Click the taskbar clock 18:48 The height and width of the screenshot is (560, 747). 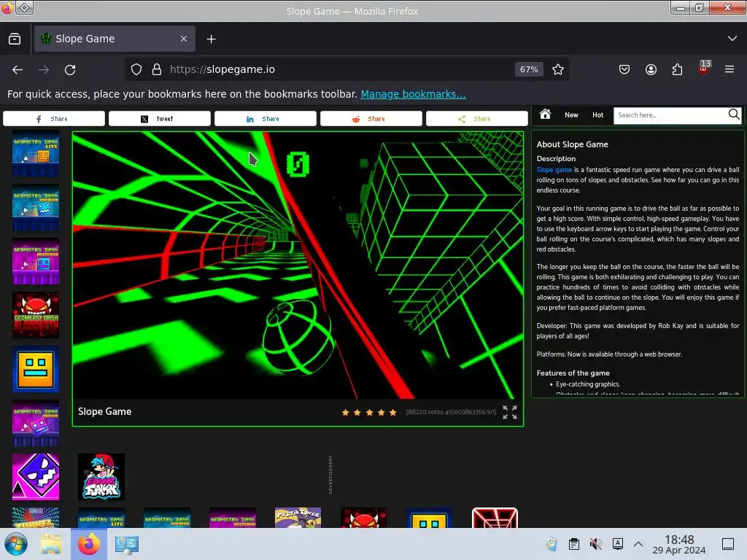point(679,545)
